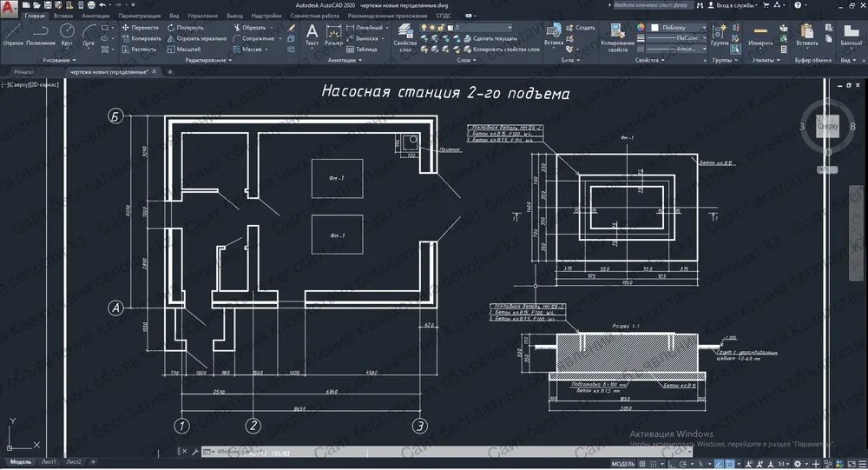Click the white color swatch beside ПоБлоку
This screenshot has height=470, width=868.
pos(654,27)
